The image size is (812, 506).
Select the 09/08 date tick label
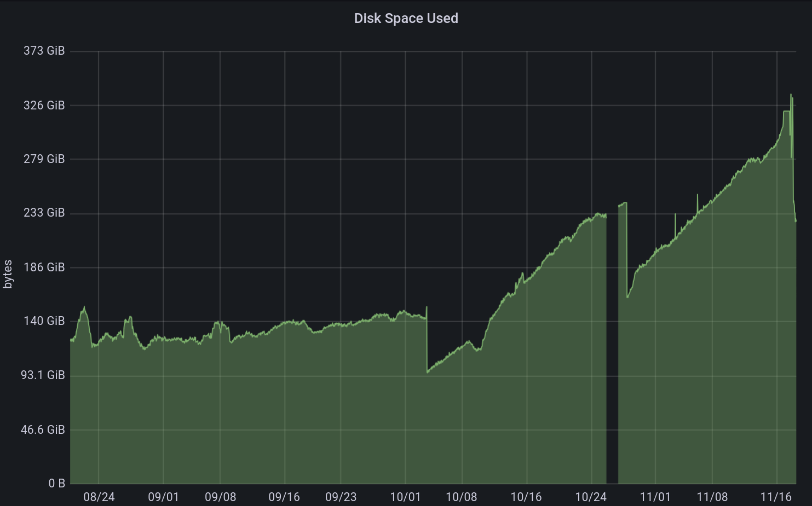click(220, 497)
